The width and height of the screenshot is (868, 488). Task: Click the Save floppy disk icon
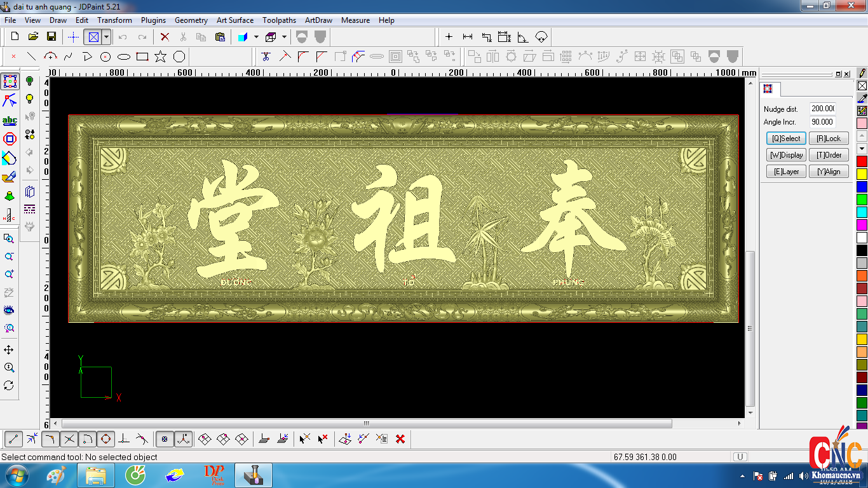(51, 37)
